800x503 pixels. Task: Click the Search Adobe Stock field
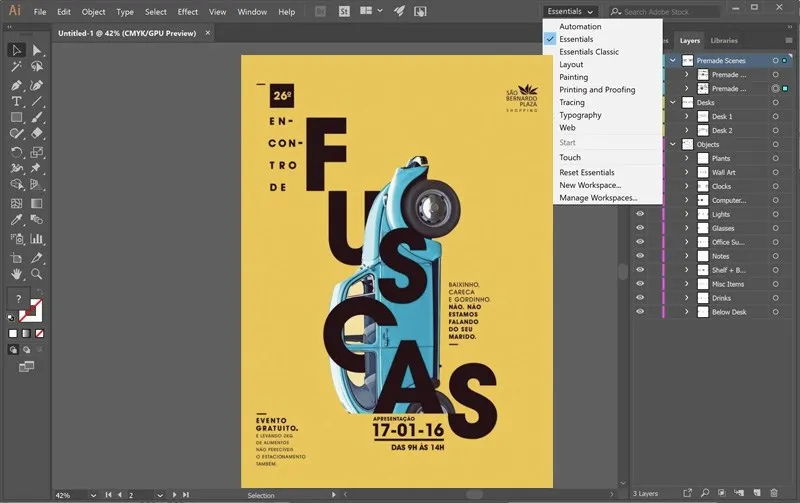[x=664, y=11]
